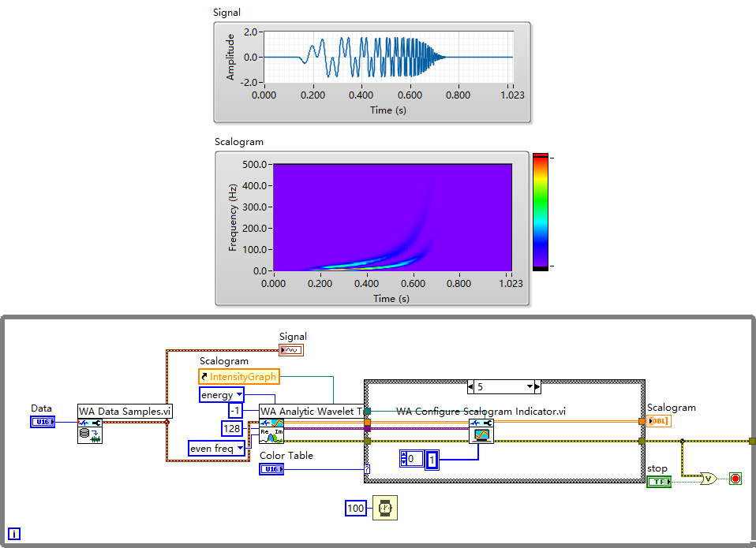This screenshot has width=756, height=548.
Task: Click the 2.0 amplitude scale maximum
Action: (x=251, y=32)
